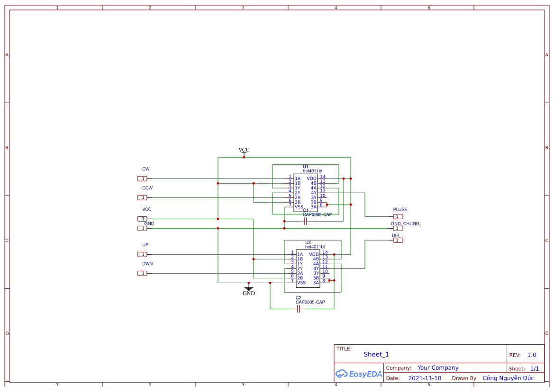Click the PLUSE output port pin
This screenshot has width=554, height=392.
tap(397, 216)
